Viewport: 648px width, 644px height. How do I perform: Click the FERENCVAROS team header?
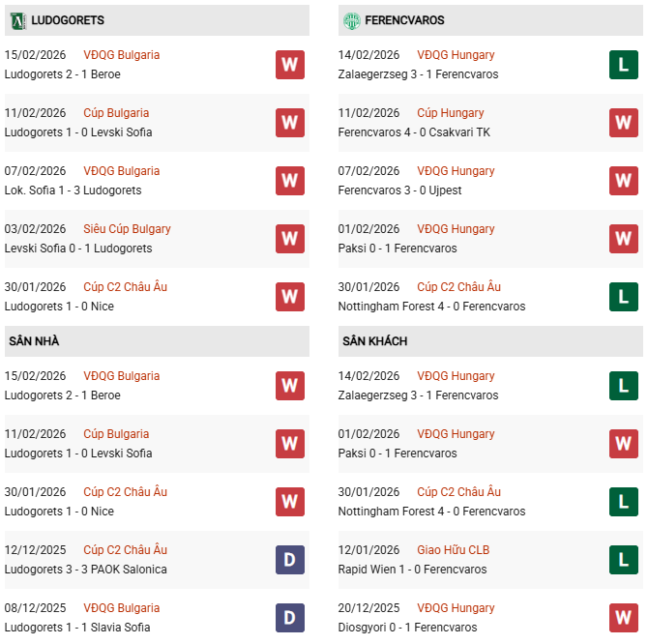405,20
